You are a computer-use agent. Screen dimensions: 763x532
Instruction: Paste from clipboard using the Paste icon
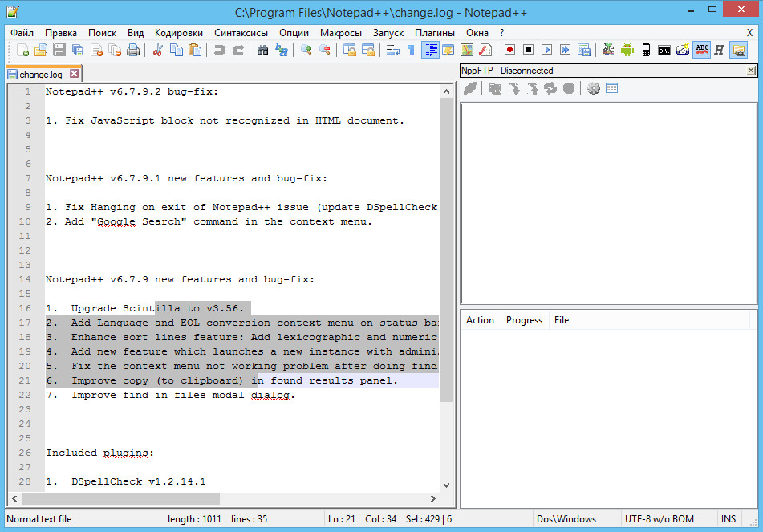pyautogui.click(x=195, y=50)
